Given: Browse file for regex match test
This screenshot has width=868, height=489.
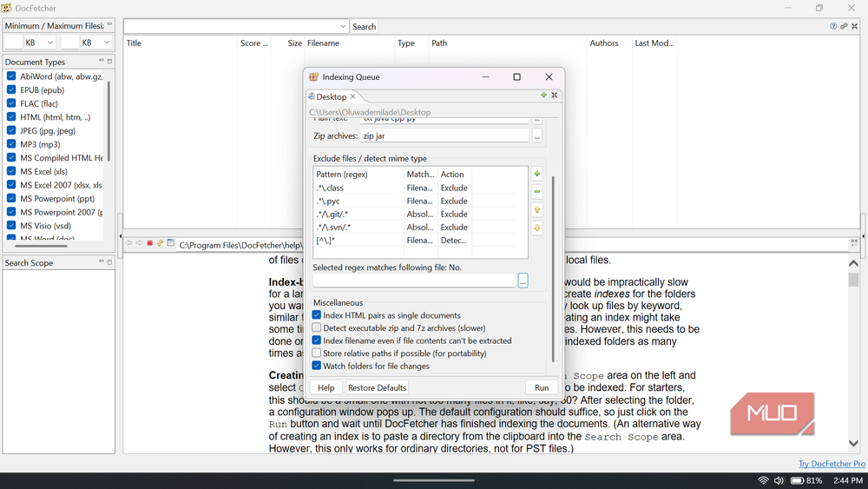Looking at the screenshot, I should [523, 281].
